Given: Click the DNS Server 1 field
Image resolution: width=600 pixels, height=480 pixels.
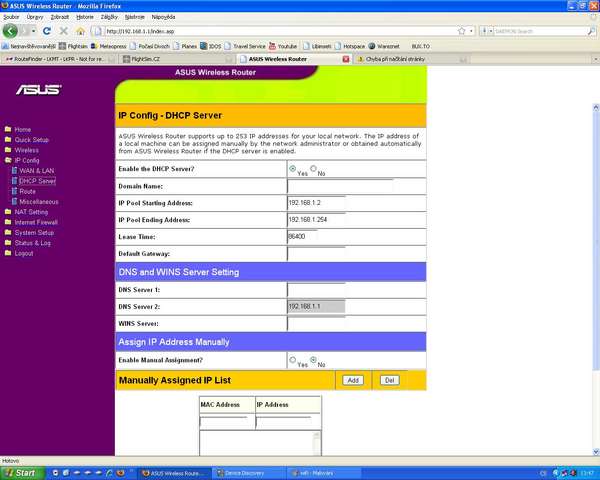Looking at the screenshot, I should click(x=316, y=290).
